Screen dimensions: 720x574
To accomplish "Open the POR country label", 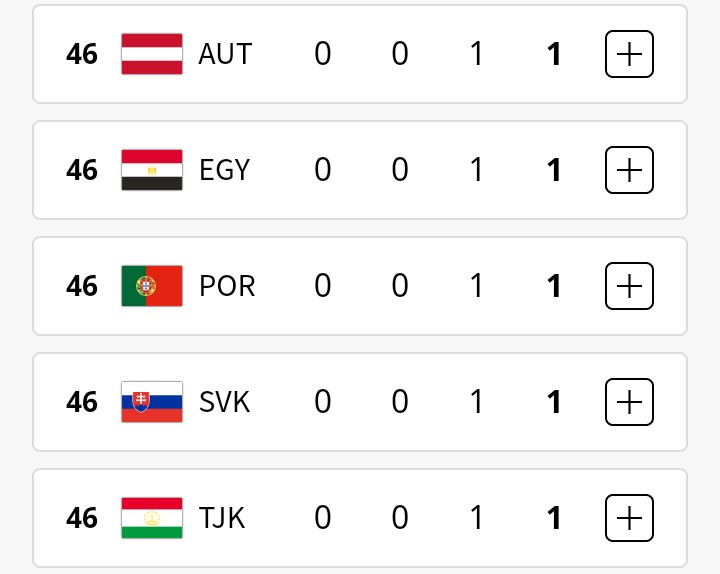I will 227,286.
